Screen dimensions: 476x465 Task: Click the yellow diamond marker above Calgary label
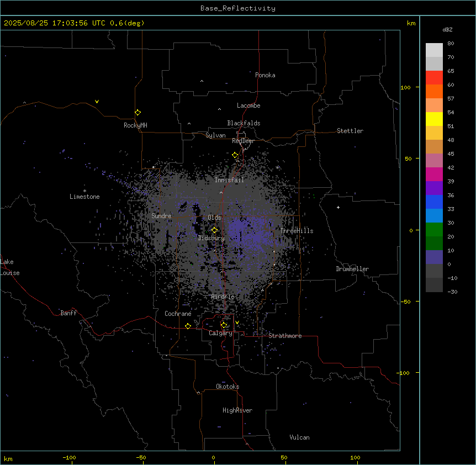224,325
